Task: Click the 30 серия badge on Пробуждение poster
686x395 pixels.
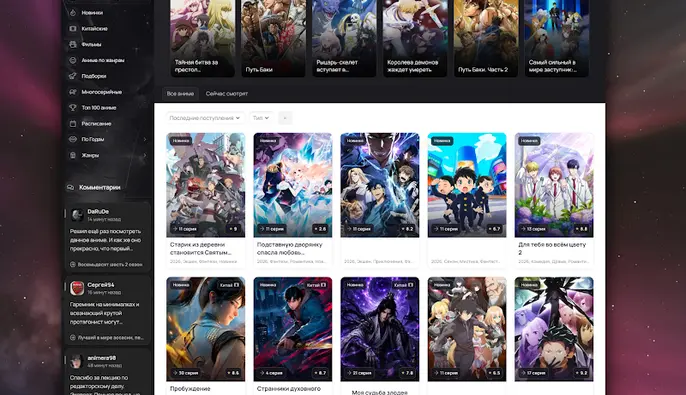Action: [186, 373]
